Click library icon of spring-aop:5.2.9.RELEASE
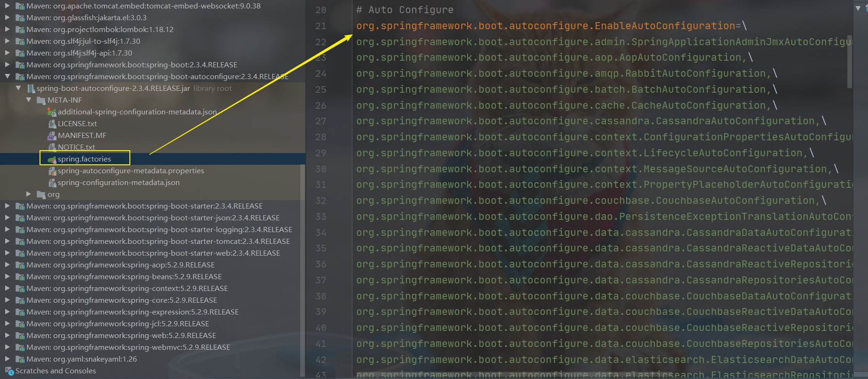This screenshot has width=868, height=379. coord(20,265)
